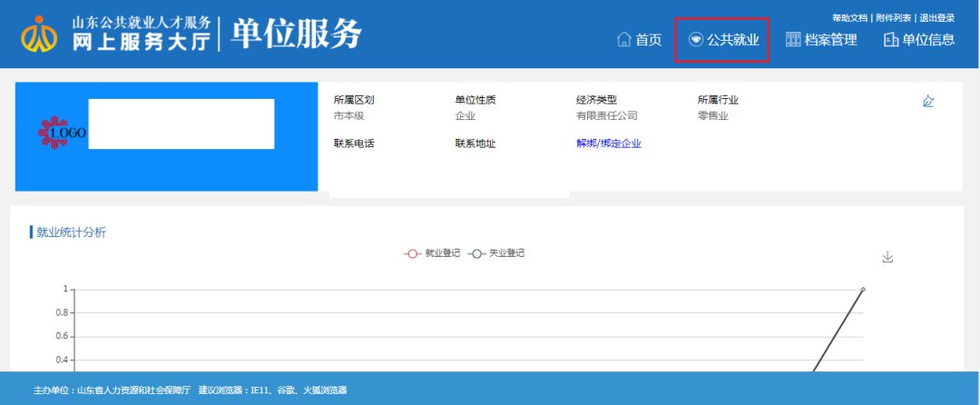Download the employment statistics chart

click(887, 258)
